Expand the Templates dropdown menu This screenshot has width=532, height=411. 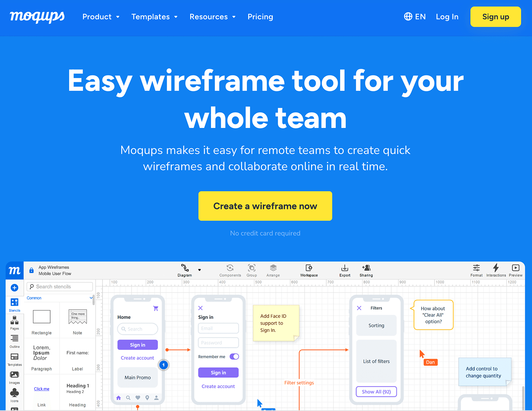coord(155,17)
